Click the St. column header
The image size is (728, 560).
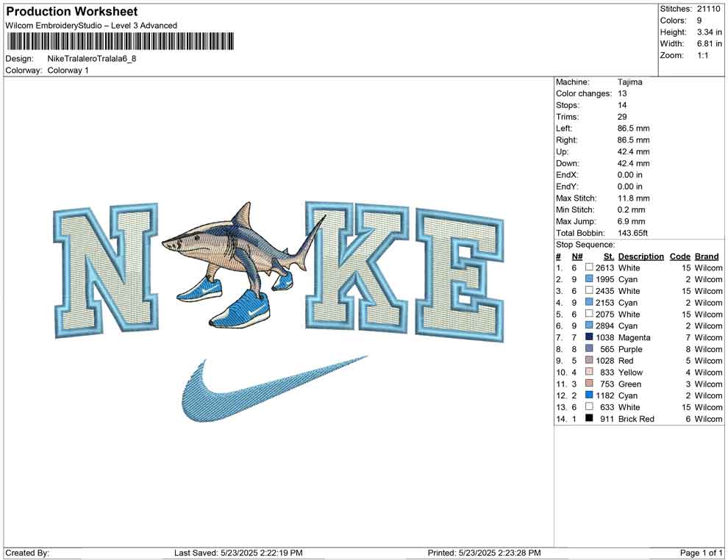(609, 256)
